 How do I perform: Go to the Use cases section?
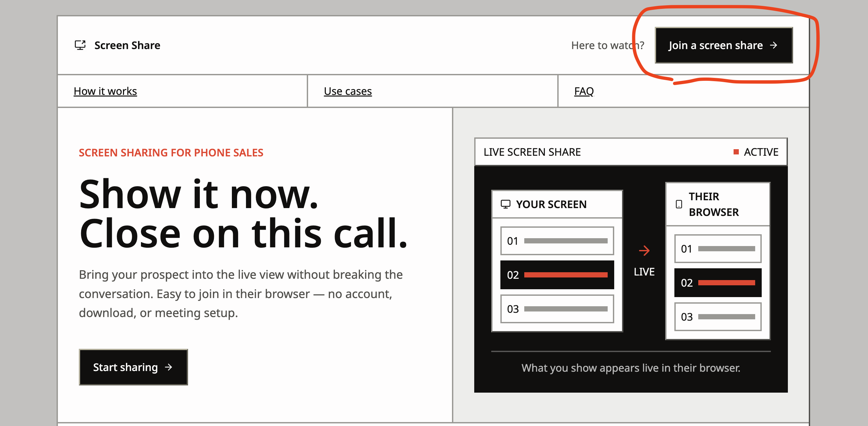[x=348, y=91]
